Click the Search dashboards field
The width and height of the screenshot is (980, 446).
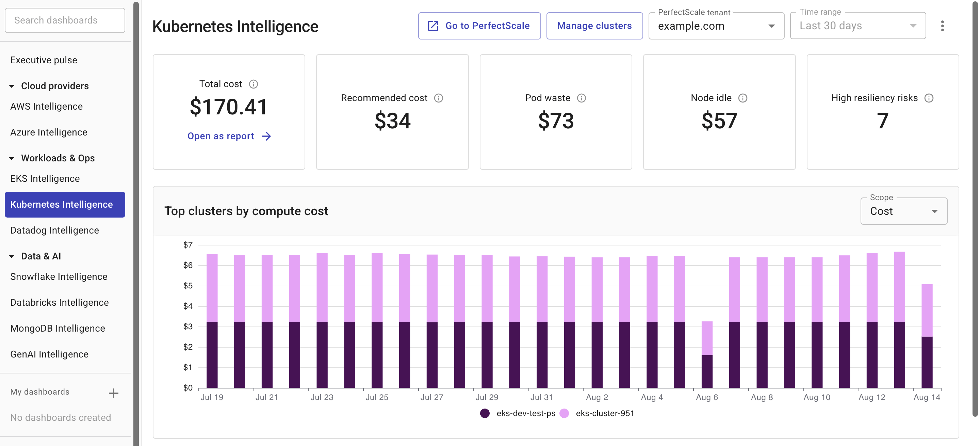(65, 20)
